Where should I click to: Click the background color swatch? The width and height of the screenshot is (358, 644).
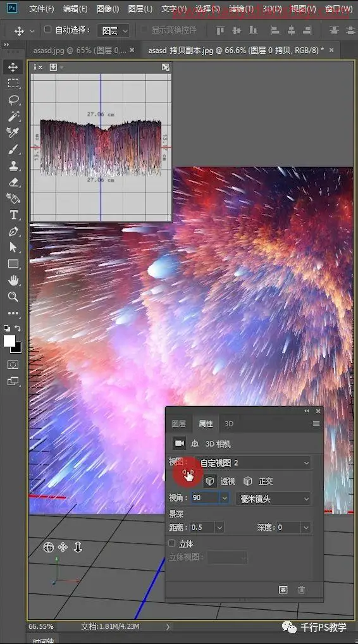17,349
